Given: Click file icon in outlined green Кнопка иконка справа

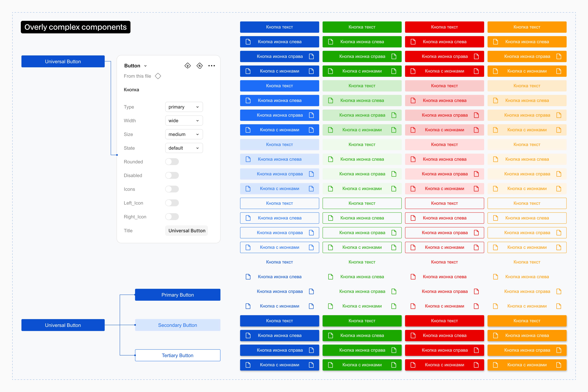Looking at the screenshot, I should tap(394, 233).
